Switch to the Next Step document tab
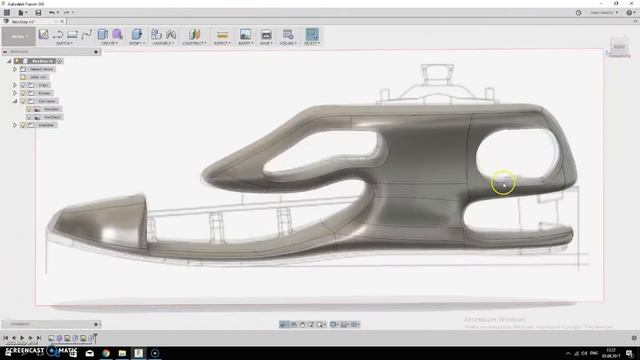This screenshot has height=360, width=640. 23,22
